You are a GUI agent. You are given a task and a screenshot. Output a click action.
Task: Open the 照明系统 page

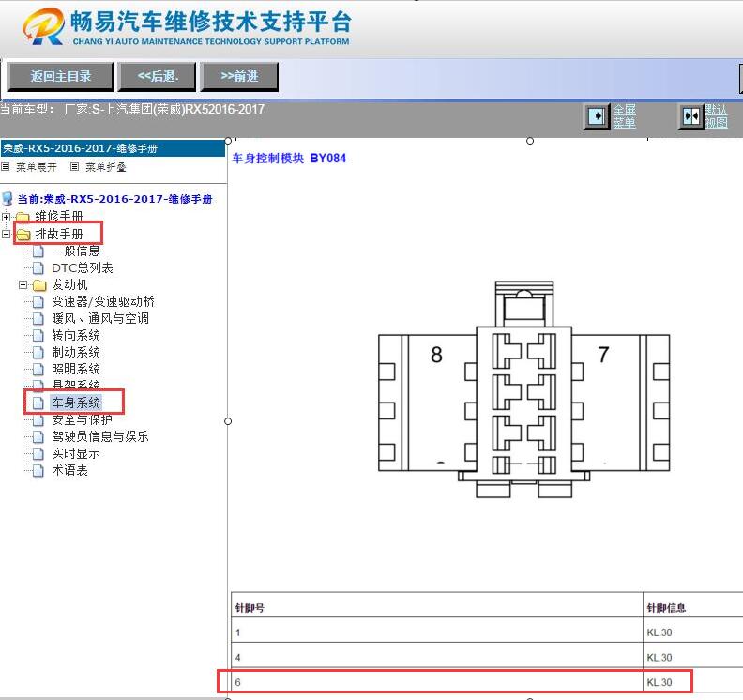pos(76,369)
